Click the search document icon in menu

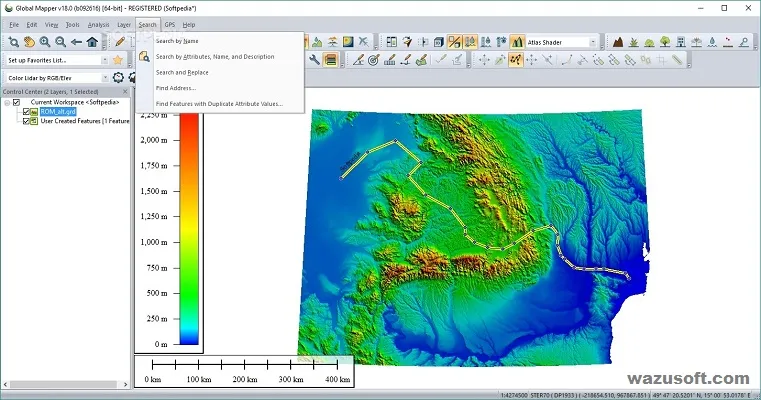(144, 57)
